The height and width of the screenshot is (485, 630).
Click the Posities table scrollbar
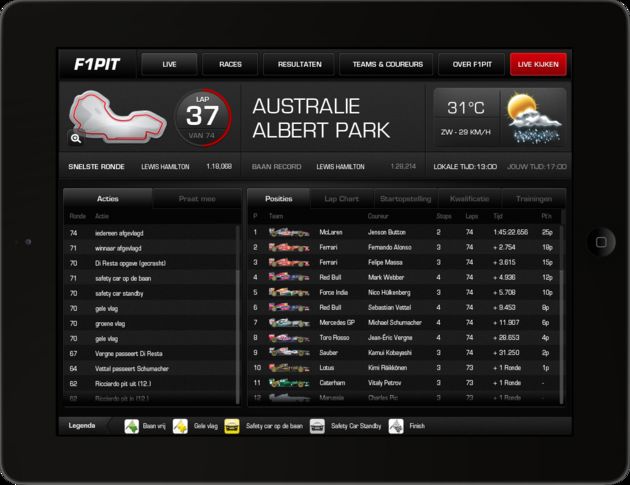[x=562, y=314]
